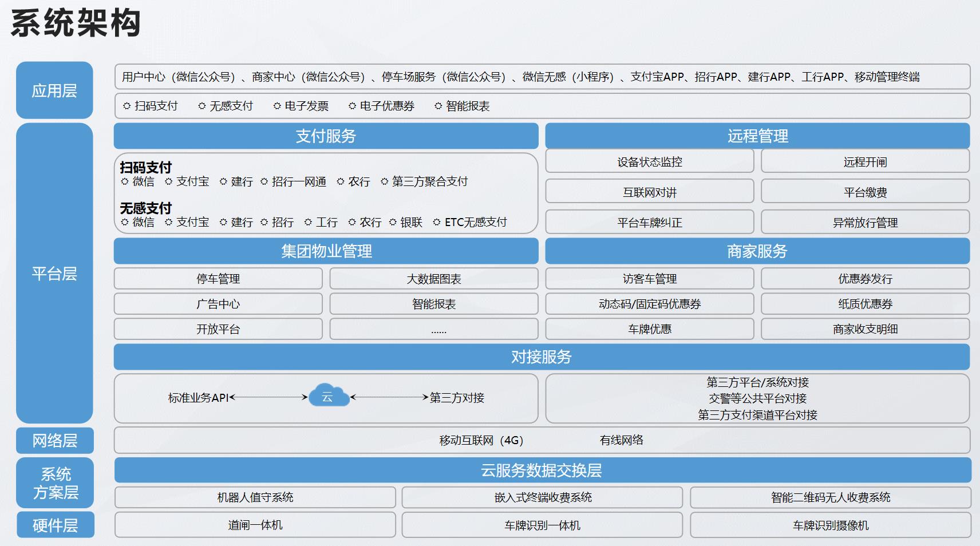Select the 平台层 layer block
The image size is (980, 546).
tap(54, 273)
